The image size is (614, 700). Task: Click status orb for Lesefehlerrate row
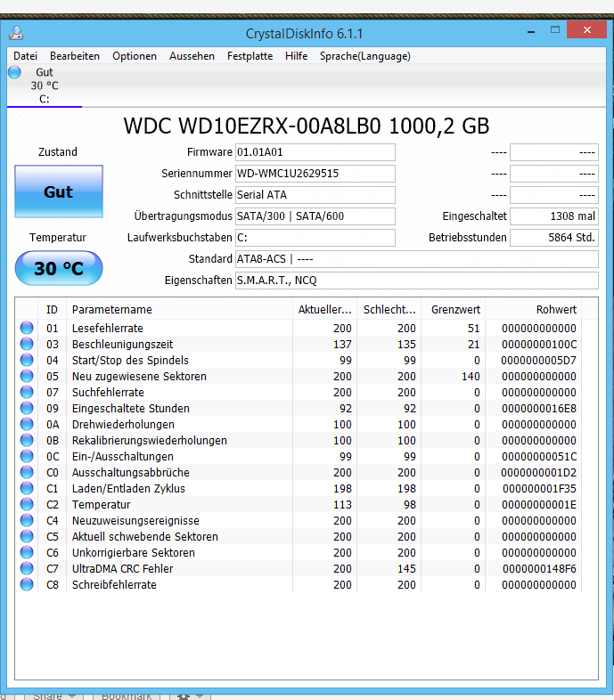[27, 328]
